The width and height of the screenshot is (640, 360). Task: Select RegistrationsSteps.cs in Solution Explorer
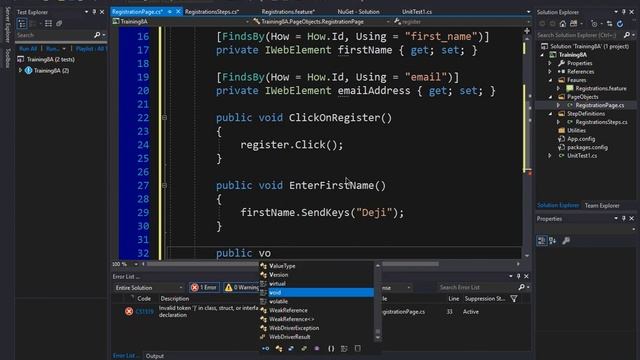tap(601, 122)
